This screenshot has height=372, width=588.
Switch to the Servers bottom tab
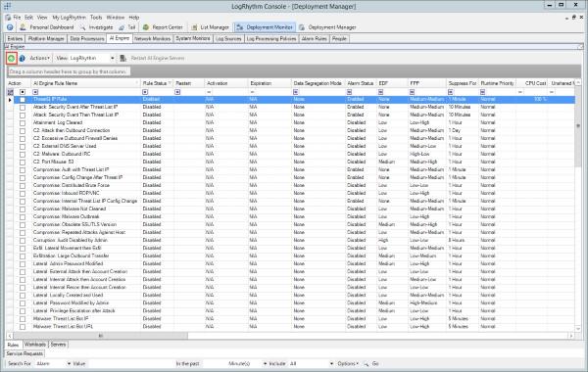pyautogui.click(x=58, y=345)
